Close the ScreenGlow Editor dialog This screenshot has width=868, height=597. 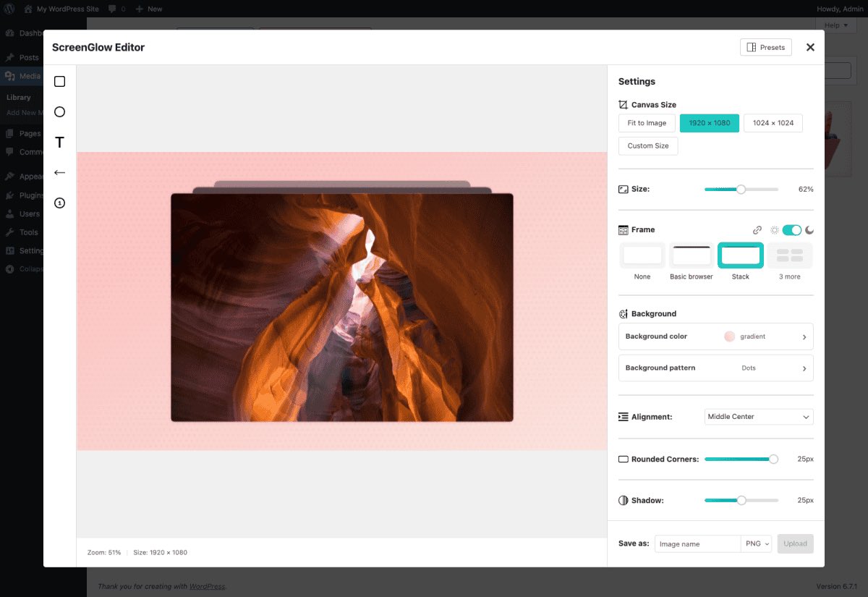click(x=810, y=47)
